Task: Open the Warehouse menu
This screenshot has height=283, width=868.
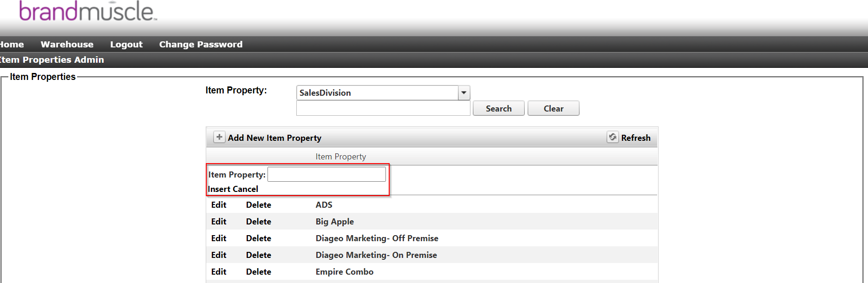Action: click(x=67, y=44)
